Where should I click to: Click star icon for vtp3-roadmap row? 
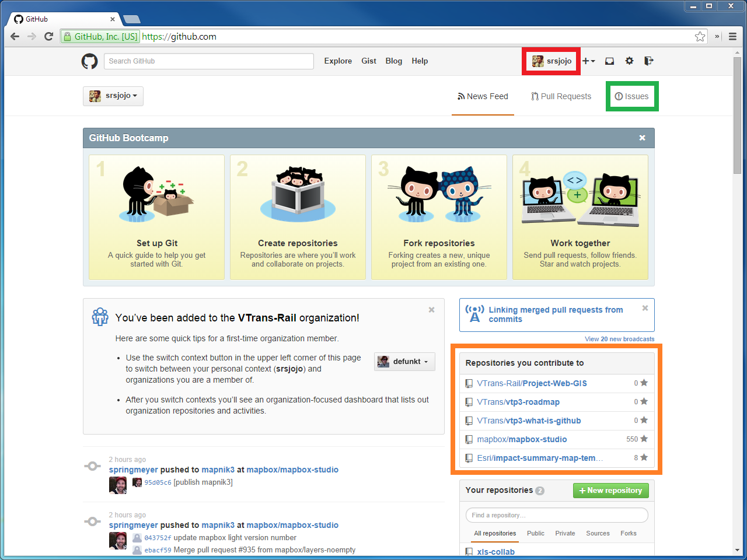[x=644, y=401]
